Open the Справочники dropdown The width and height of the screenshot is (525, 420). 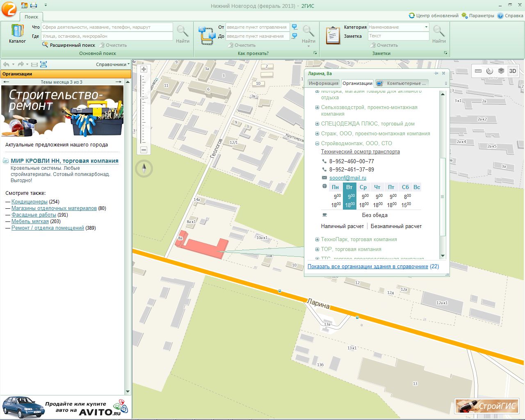pyautogui.click(x=112, y=64)
